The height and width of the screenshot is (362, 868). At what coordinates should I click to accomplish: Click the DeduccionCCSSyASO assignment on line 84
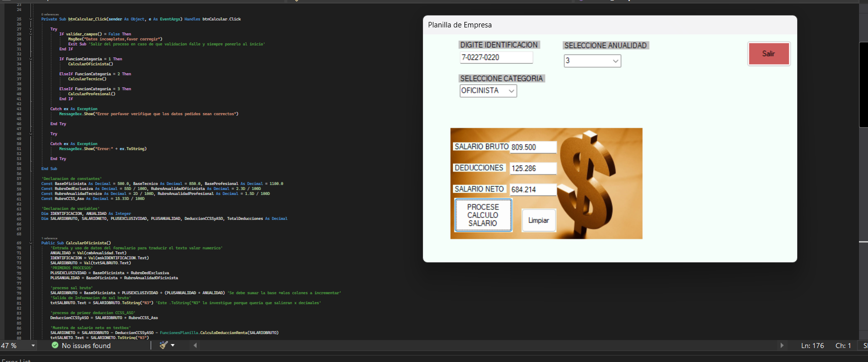point(104,318)
